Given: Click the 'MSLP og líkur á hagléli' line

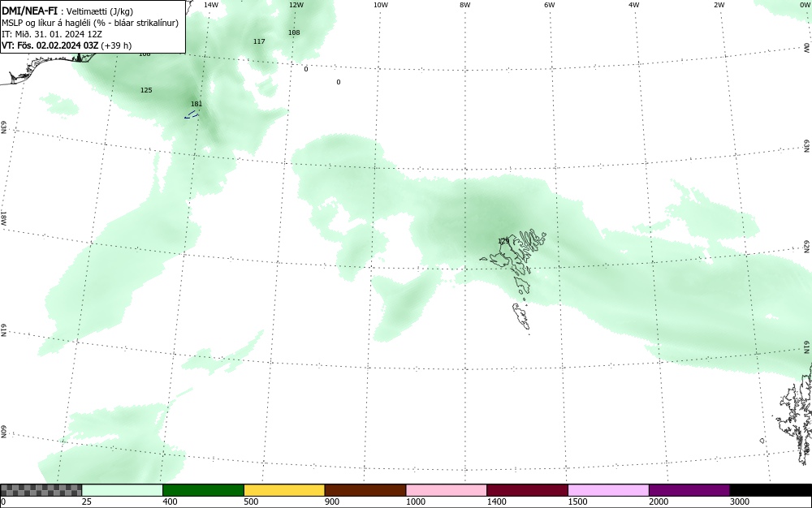Looking at the screenshot, I should click(x=90, y=23).
